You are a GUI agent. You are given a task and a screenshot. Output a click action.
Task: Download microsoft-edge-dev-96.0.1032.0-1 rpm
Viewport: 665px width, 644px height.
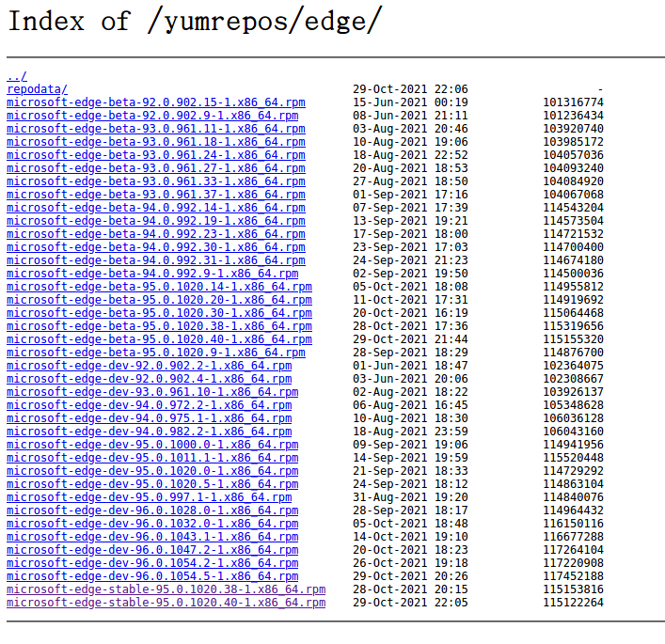(152, 523)
